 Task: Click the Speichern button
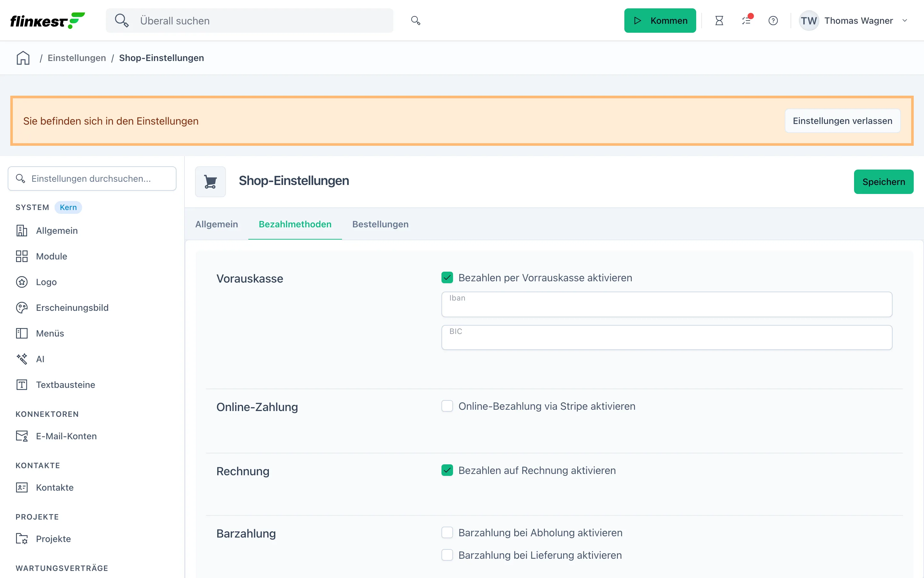pos(884,181)
